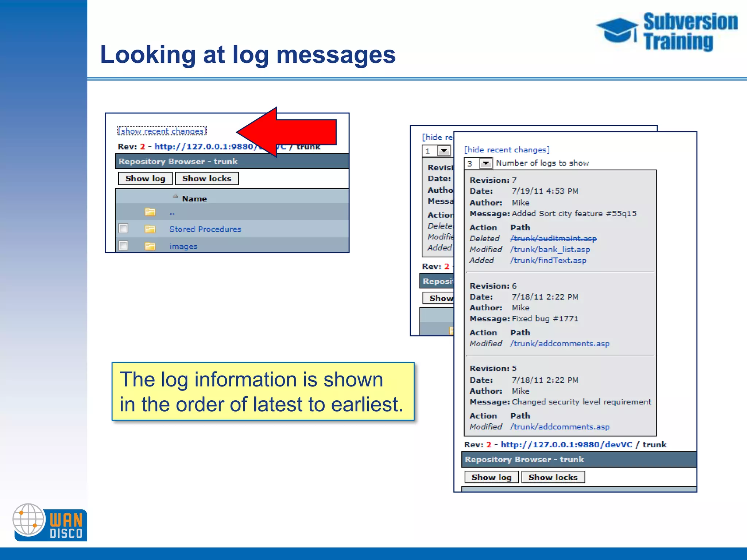
Task: Open Stored Procedures folder link
Action: (x=205, y=229)
